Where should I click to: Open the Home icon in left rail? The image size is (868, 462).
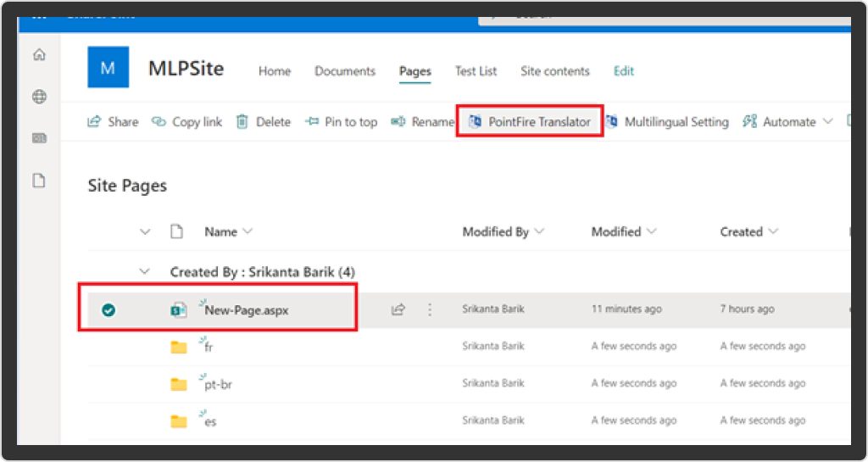[x=39, y=55]
